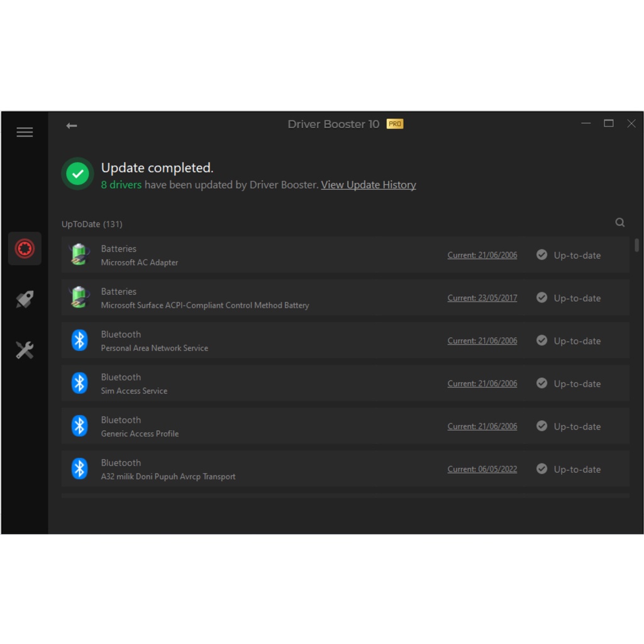Click the check icon for Microsoft AC Adapter
This screenshot has width=644, height=644.
(541, 255)
